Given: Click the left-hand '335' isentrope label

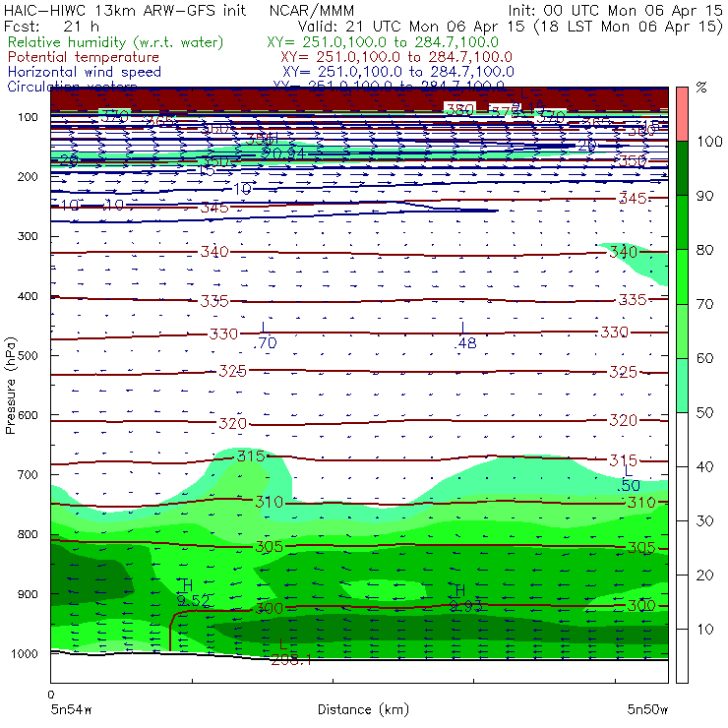Looking at the screenshot, I should point(214,301).
